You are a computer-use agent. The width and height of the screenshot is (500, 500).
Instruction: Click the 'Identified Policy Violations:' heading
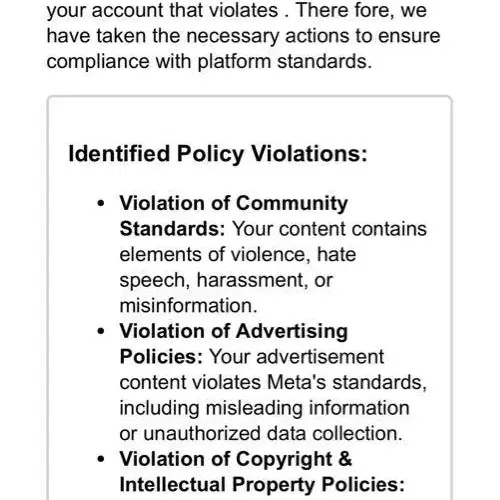tap(218, 154)
